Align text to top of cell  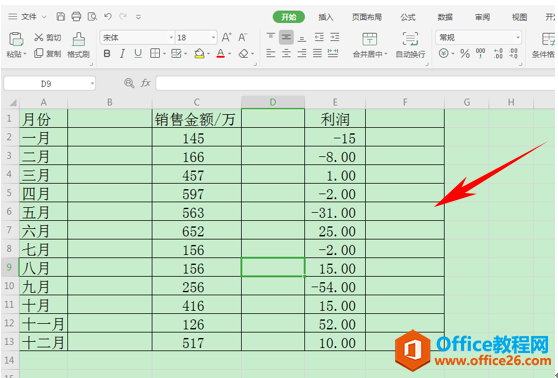(271, 37)
